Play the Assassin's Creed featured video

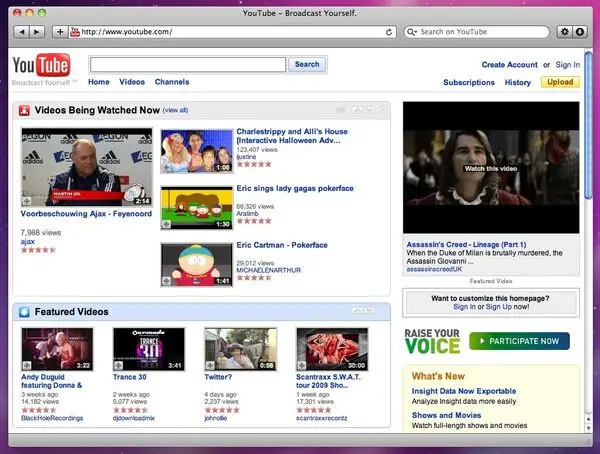tap(491, 168)
